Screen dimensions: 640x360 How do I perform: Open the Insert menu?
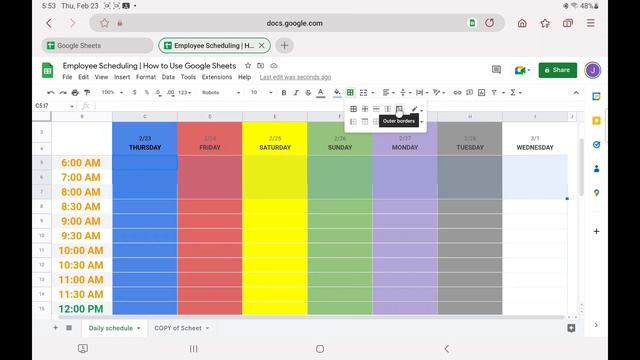click(x=122, y=77)
